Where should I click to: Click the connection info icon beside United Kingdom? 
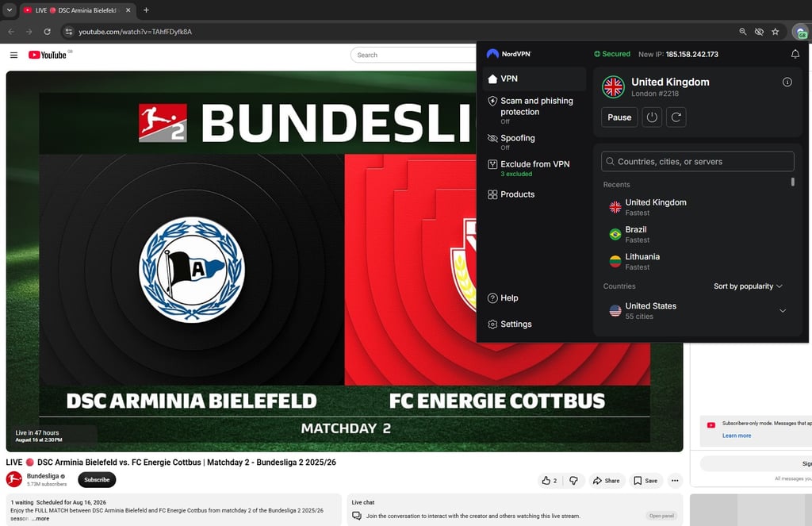click(x=787, y=82)
